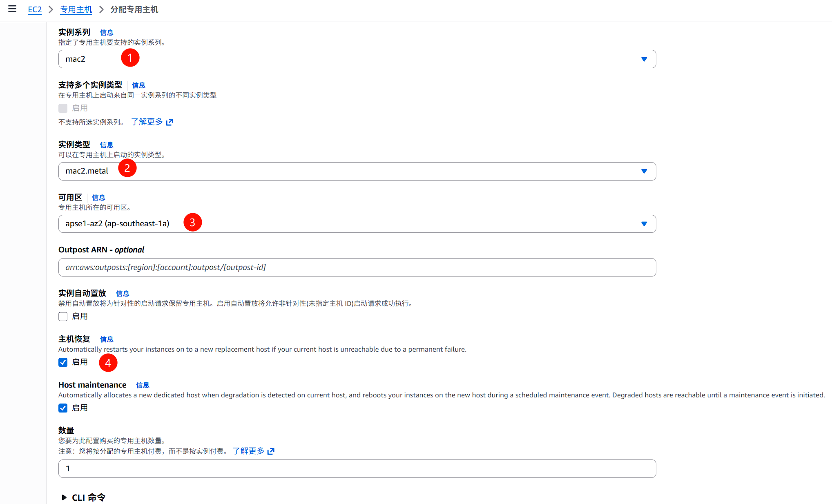This screenshot has width=832, height=504.
Task: Open 可用区 info link
Action: (98, 198)
